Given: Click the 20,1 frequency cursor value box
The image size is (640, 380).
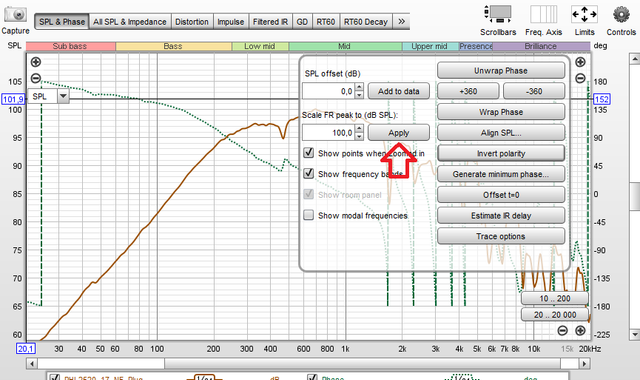Looking at the screenshot, I should 26,349.
